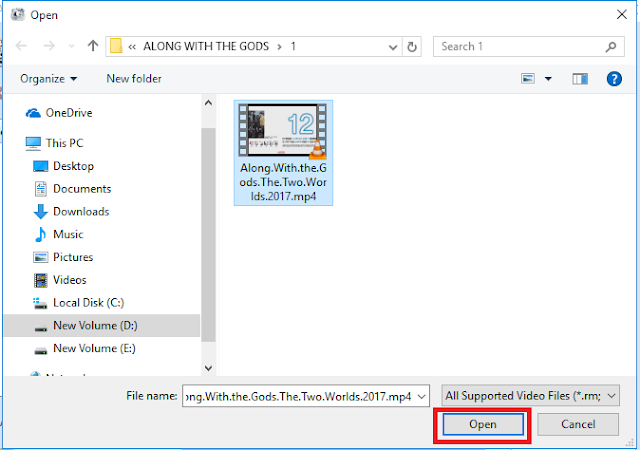Open the Pictures folder
The image size is (640, 450).
tap(73, 257)
